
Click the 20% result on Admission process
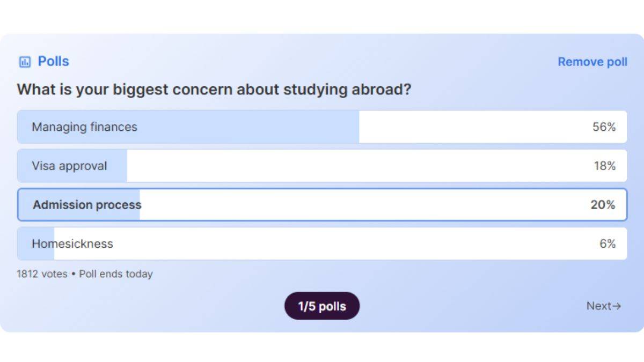(605, 204)
